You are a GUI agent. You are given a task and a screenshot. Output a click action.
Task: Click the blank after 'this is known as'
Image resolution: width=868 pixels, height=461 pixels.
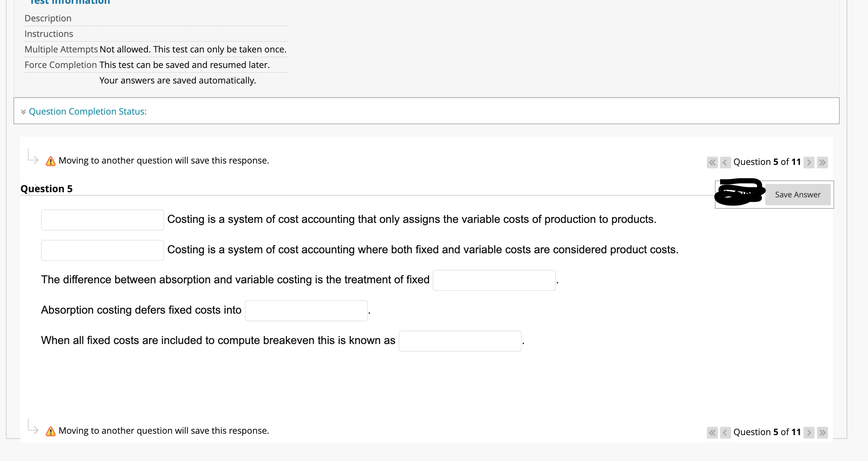[460, 341]
